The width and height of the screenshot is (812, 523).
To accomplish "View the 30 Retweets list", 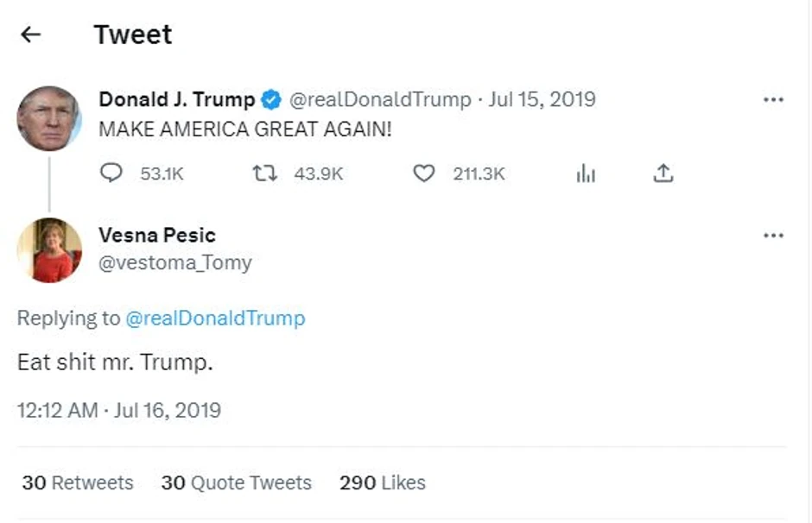I will point(79,482).
